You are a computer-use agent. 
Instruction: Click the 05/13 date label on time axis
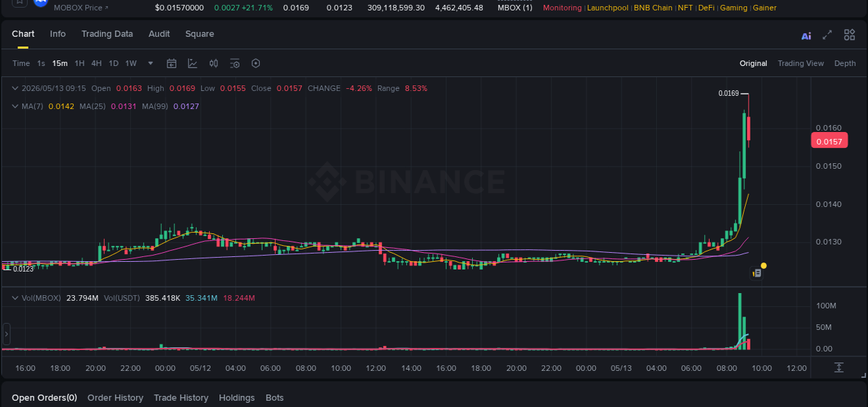(621, 368)
